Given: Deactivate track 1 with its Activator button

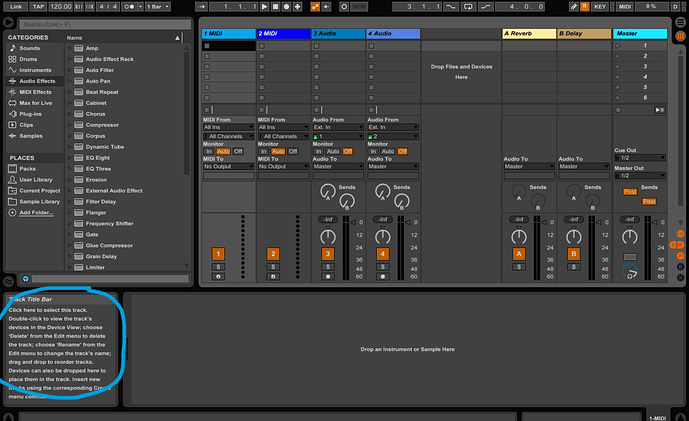Looking at the screenshot, I should 218,254.
